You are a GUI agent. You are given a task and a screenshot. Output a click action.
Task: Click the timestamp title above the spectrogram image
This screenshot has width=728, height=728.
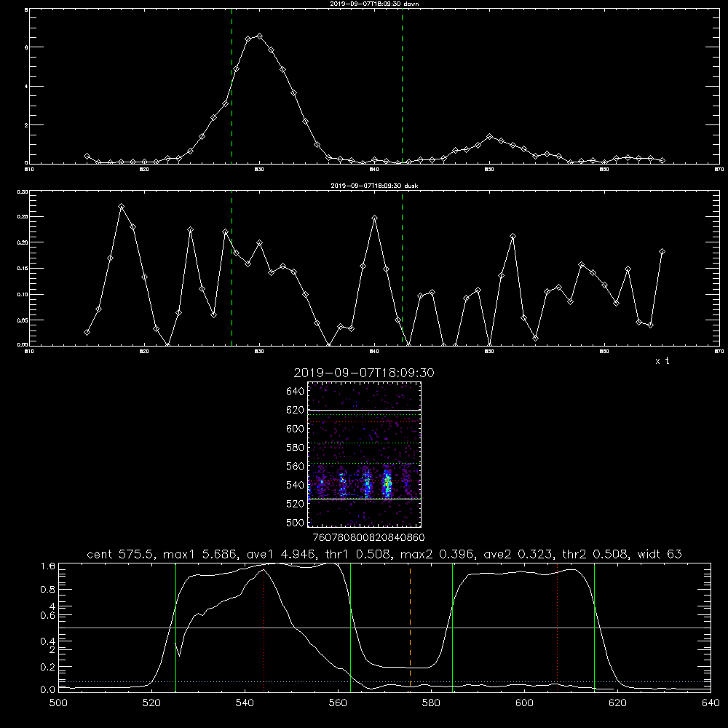pyautogui.click(x=364, y=373)
